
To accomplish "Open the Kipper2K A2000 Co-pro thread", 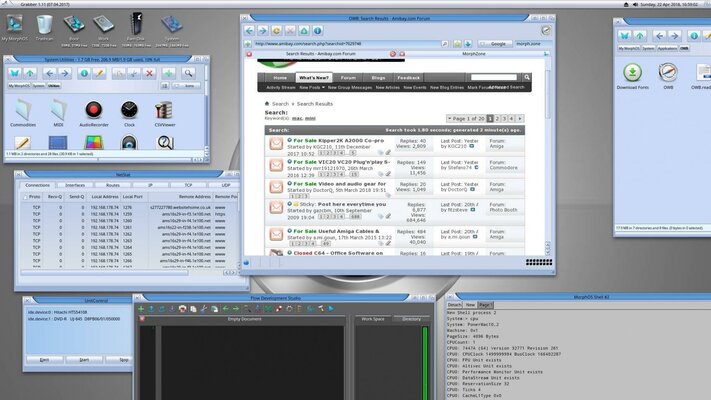I will coord(351,141).
